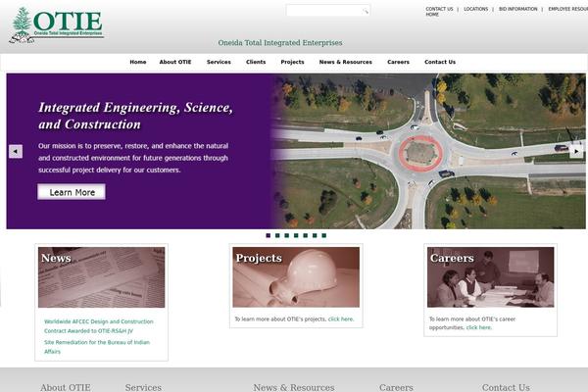588x392 pixels.
Task: Click footer News & Resources heading
Action: point(294,387)
